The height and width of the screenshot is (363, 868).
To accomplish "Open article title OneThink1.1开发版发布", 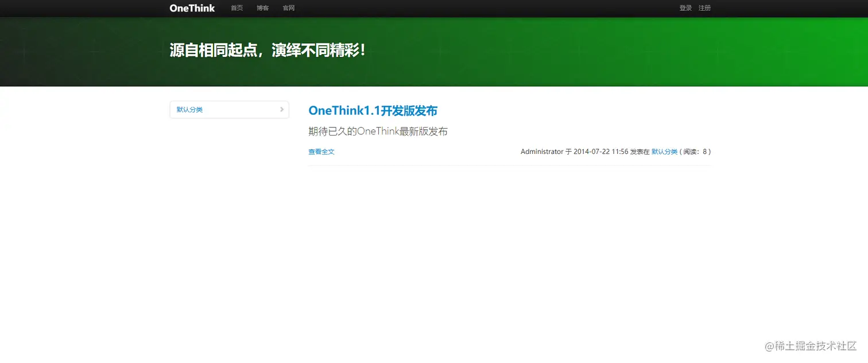I will point(373,110).
